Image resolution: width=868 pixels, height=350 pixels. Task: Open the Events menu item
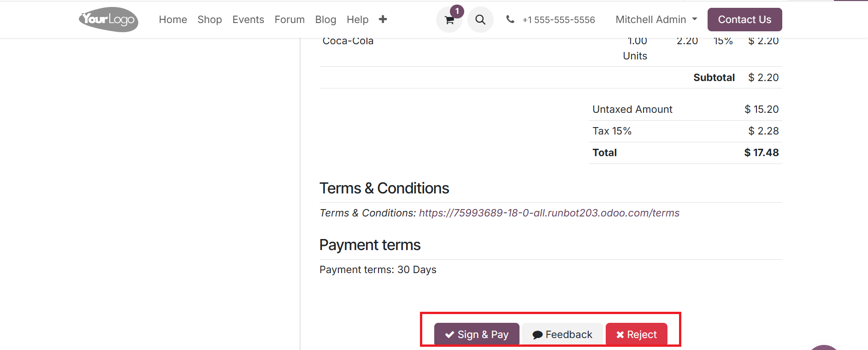[x=248, y=19]
